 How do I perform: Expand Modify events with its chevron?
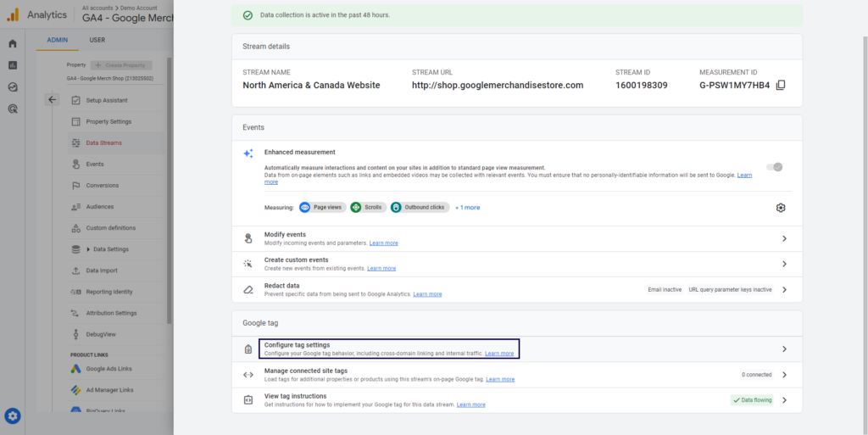784,238
